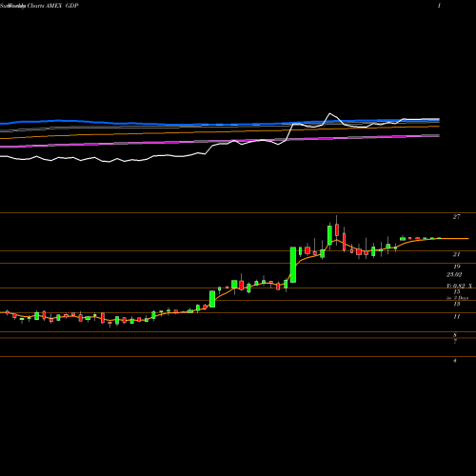Viewport: 476px width, 476px height.
Task: Click the current price value 23.02
Action: click(454, 275)
